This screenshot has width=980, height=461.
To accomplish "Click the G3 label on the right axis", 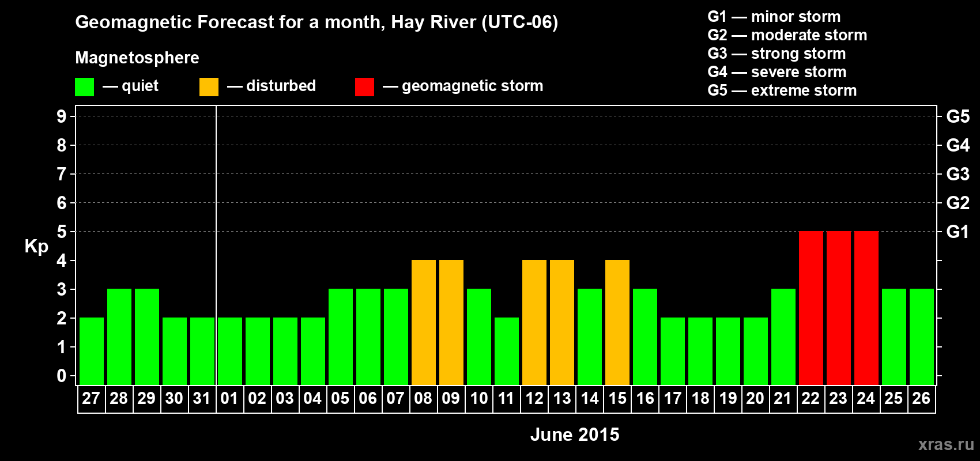I will point(958,174).
